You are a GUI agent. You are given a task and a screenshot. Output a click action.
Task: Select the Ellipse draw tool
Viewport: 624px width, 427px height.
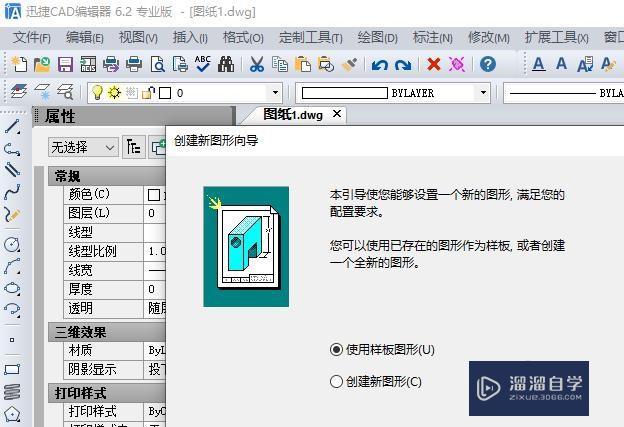tap(12, 288)
